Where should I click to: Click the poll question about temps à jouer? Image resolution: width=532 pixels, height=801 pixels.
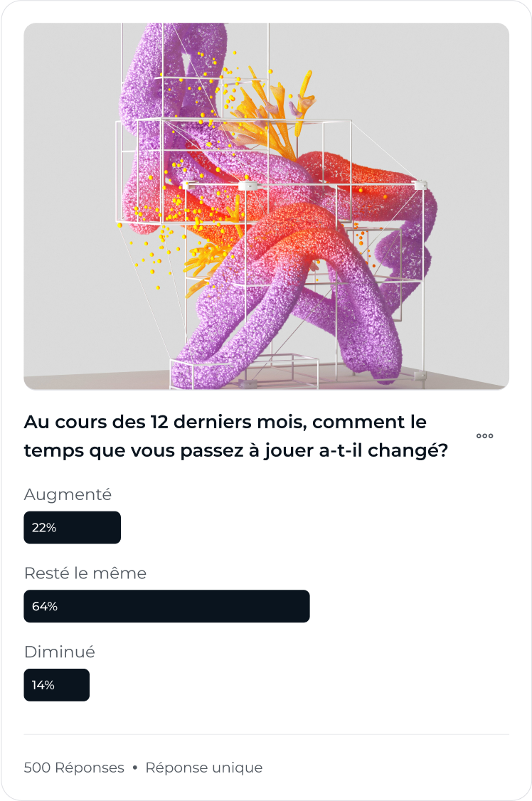pyautogui.click(x=236, y=436)
